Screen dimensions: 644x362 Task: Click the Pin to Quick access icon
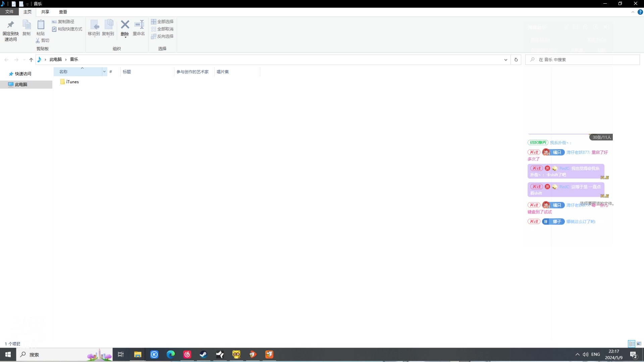coord(10,25)
